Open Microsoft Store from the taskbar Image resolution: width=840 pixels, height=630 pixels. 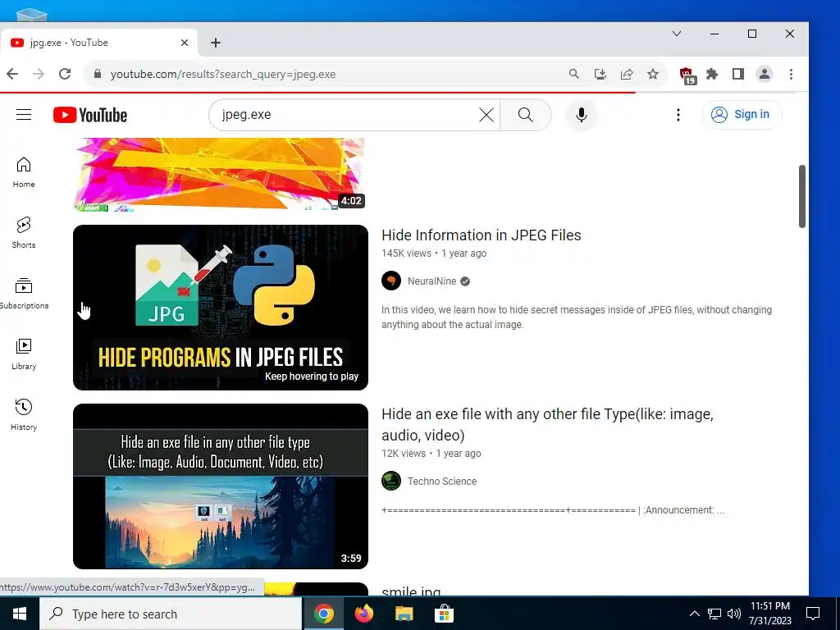[x=444, y=614]
